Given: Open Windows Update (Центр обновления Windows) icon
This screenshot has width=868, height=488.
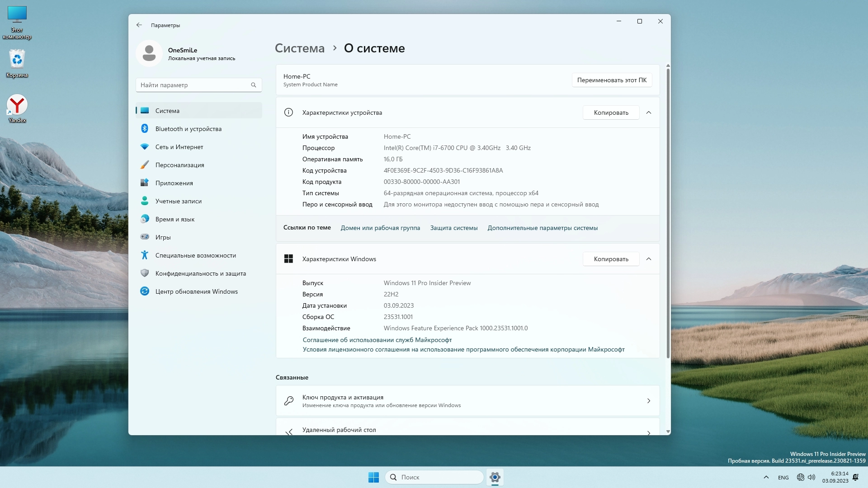Looking at the screenshot, I should click(x=145, y=291).
